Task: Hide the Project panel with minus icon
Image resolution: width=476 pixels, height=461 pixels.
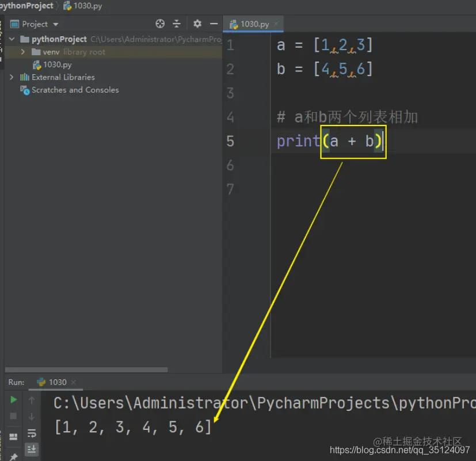Action: 214,24
